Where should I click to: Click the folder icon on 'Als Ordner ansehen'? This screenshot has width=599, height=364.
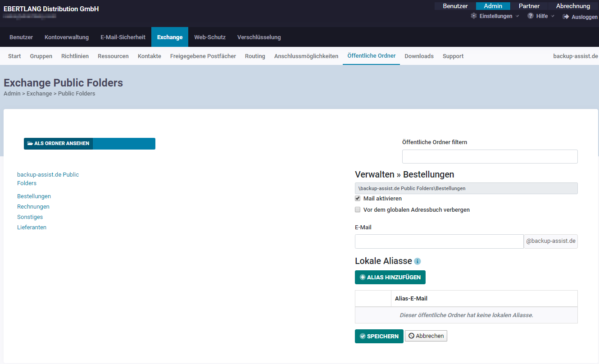tap(30, 144)
